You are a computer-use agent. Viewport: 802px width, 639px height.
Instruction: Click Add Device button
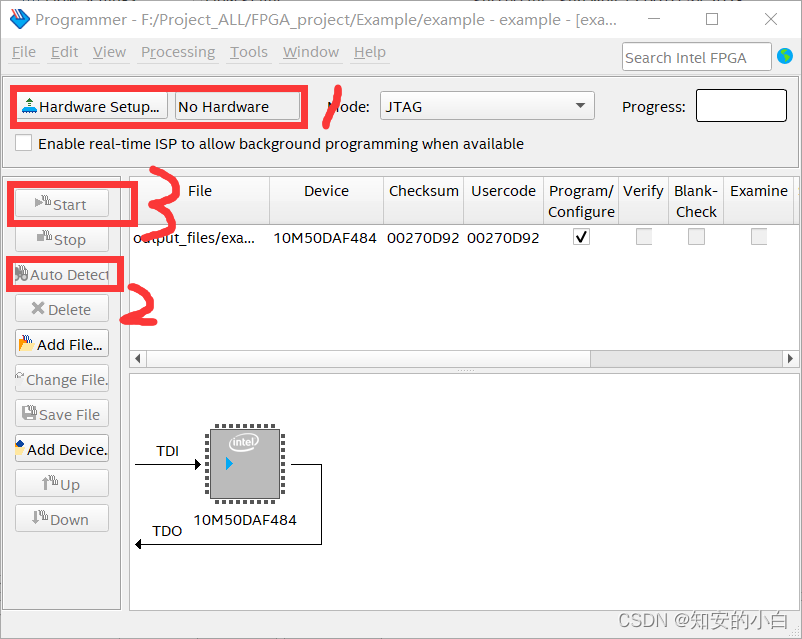62,449
